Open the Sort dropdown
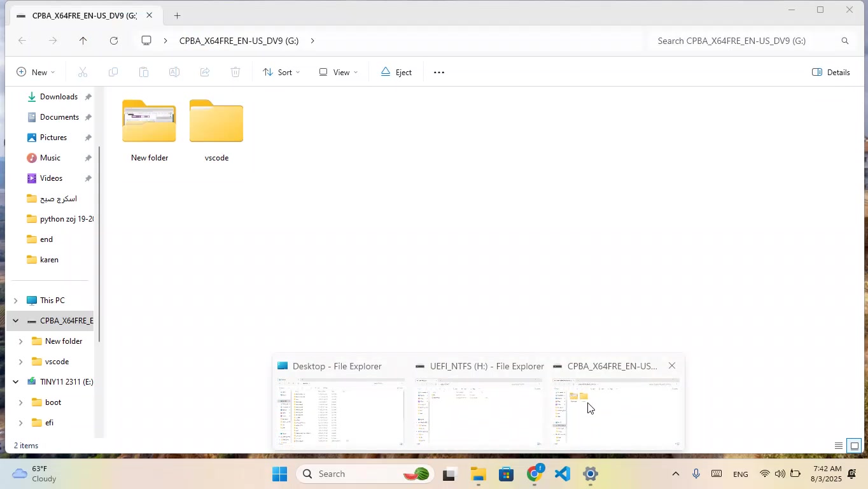 (281, 73)
